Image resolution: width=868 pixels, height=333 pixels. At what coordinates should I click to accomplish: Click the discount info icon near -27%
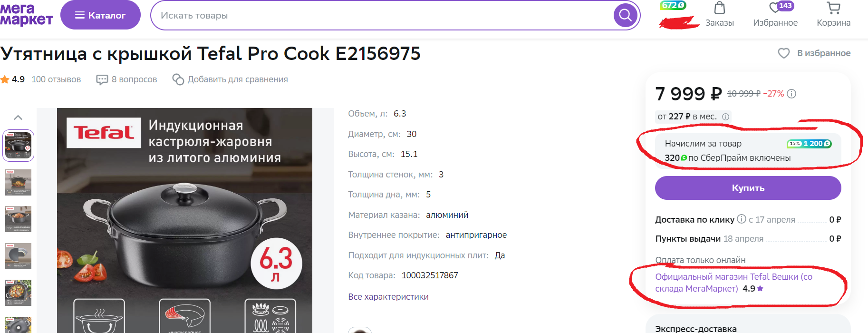click(x=791, y=94)
